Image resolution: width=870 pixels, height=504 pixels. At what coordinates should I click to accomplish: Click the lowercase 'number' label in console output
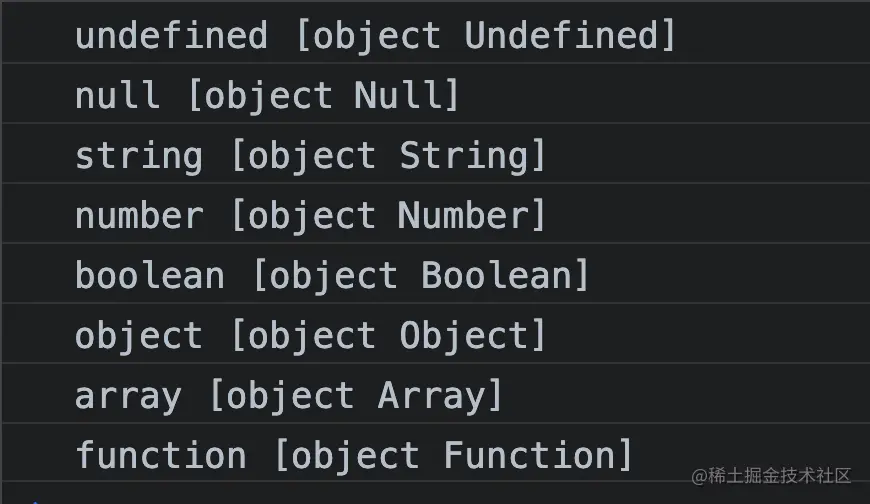(x=138, y=216)
